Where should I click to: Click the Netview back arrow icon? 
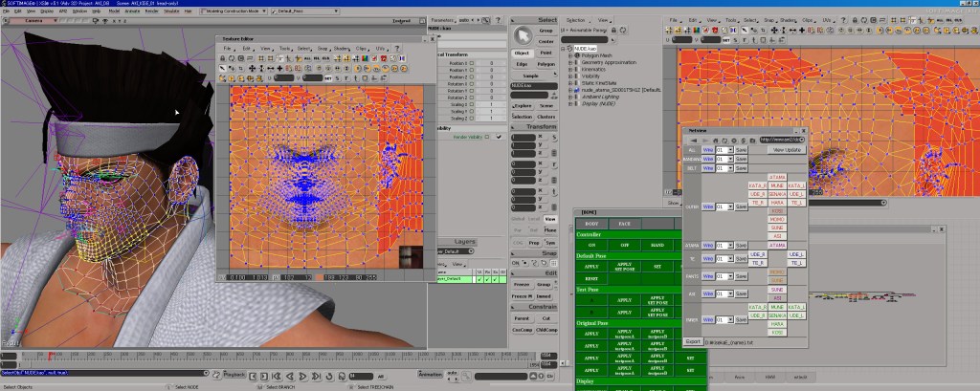[x=694, y=140]
